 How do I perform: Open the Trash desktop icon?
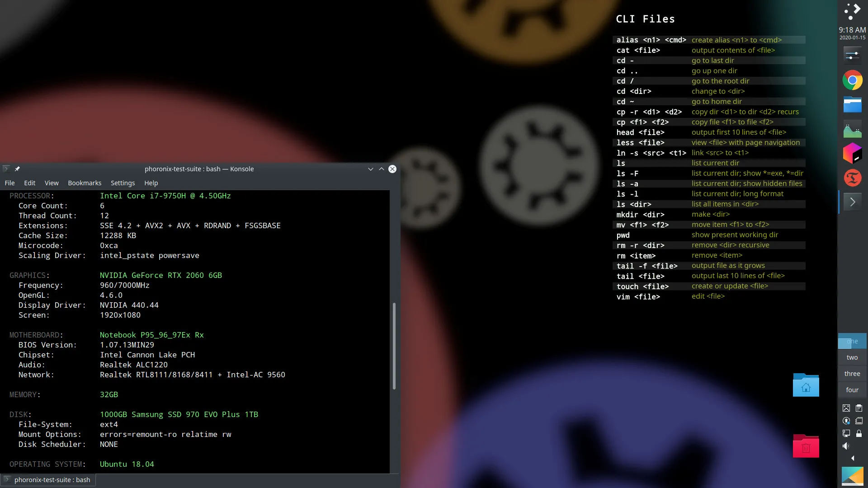[806, 446]
